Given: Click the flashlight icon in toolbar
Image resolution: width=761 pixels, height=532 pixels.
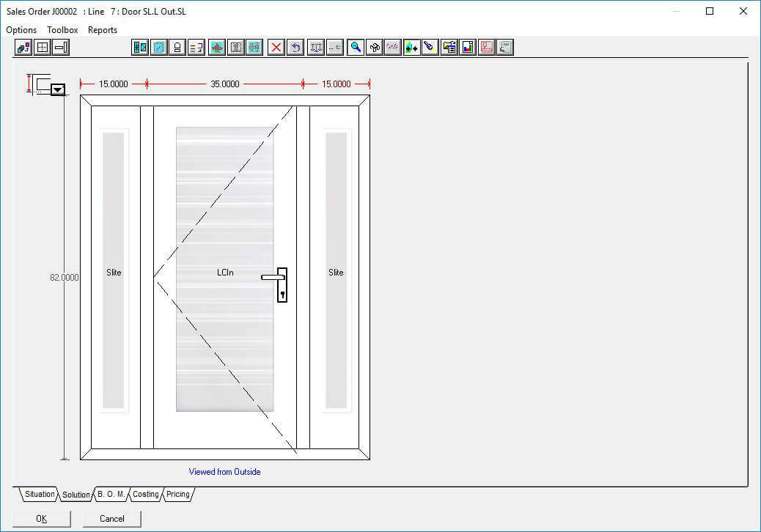Looking at the screenshot, I should pos(430,48).
